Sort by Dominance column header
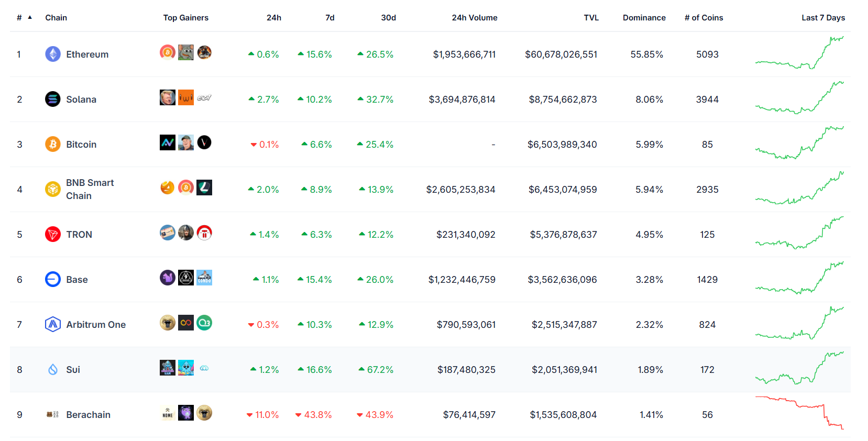 [644, 18]
